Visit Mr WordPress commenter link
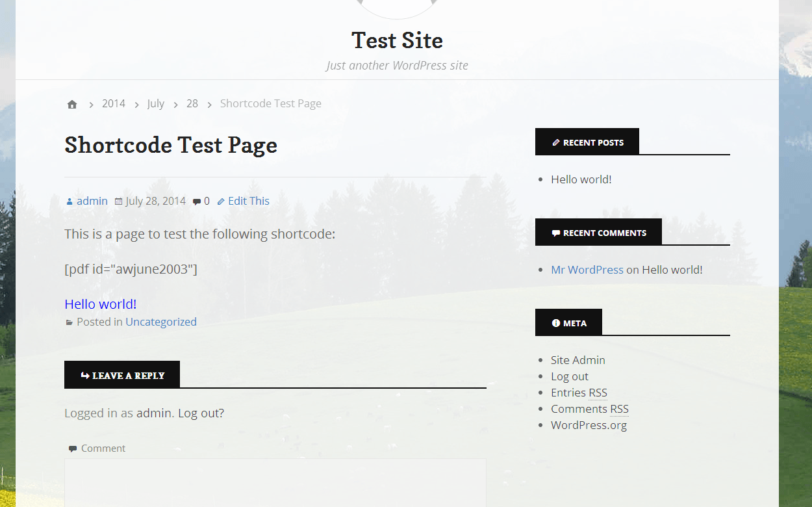This screenshot has width=812, height=507. (587, 270)
